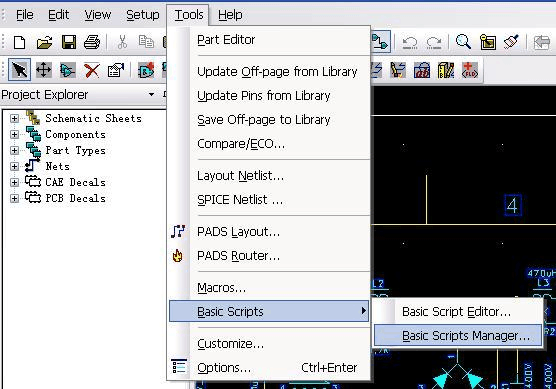Click the Cut scissors icon
The width and height of the screenshot is (556, 389).
[x=122, y=42]
